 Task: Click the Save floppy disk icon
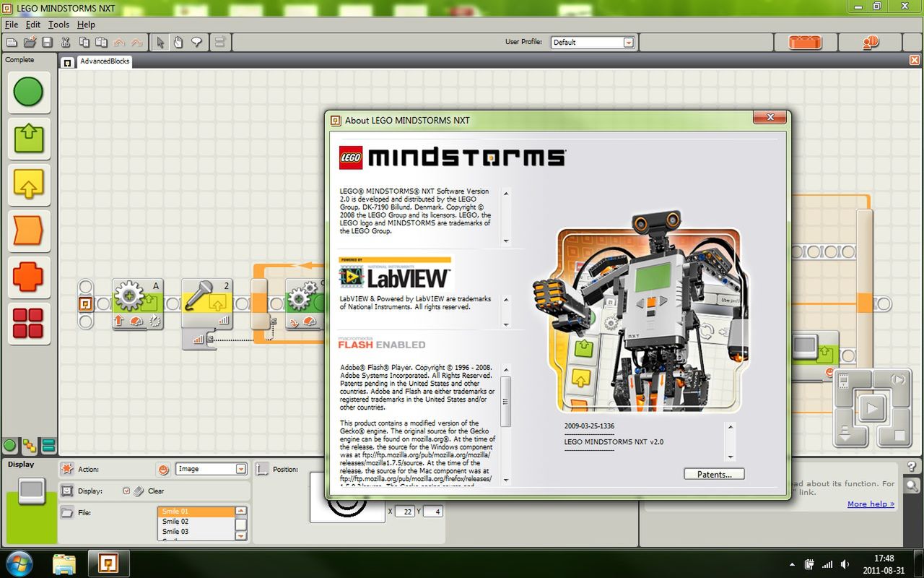click(47, 43)
